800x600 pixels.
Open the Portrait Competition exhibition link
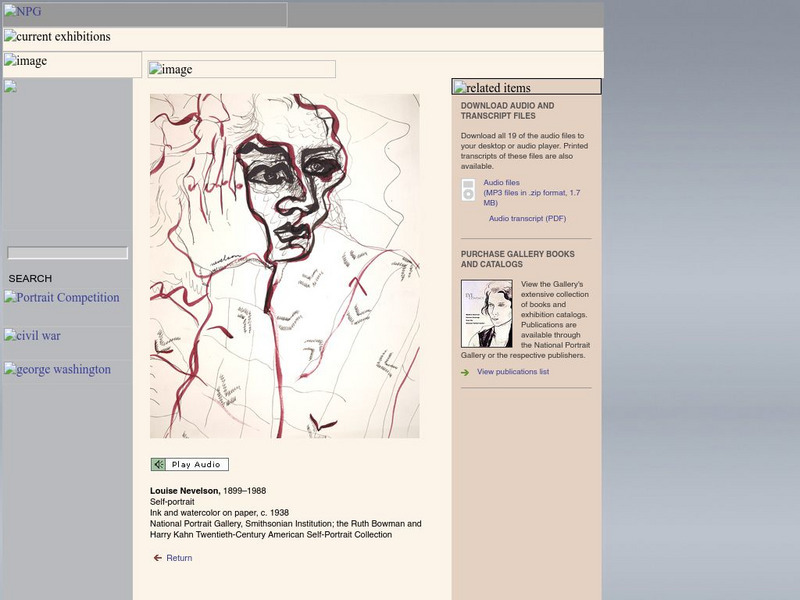tap(64, 297)
